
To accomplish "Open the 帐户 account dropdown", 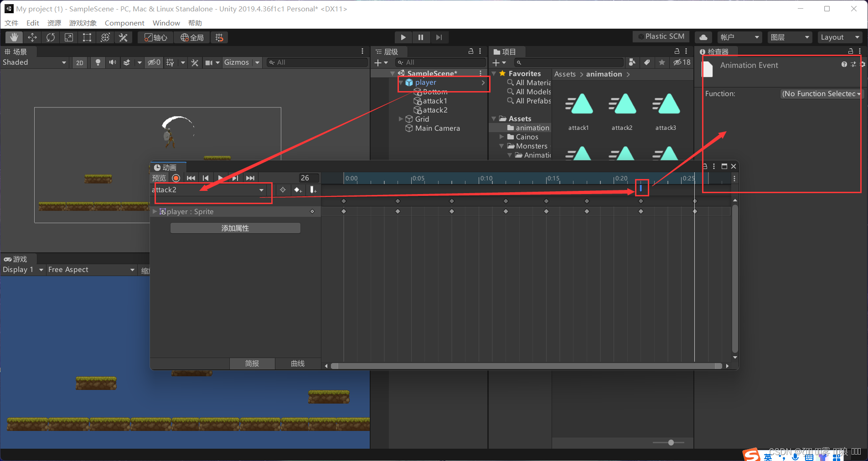I will coord(739,37).
